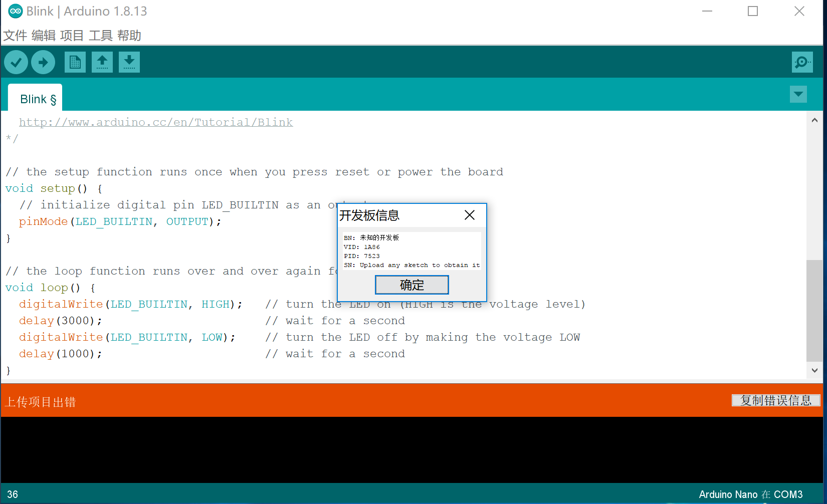Click the black console output area
Screen dimensions: 827x504
tap(412, 449)
